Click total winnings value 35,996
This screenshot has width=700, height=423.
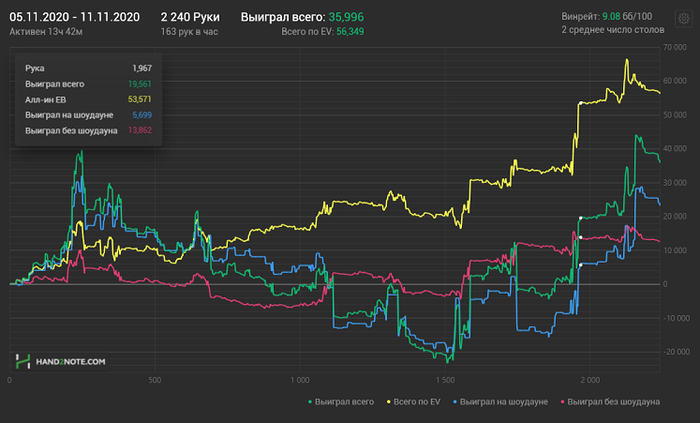click(x=346, y=17)
